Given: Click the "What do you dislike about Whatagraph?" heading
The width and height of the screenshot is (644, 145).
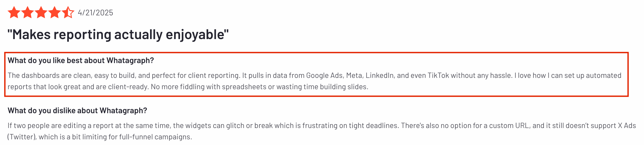Looking at the screenshot, I should pyautogui.click(x=77, y=111).
